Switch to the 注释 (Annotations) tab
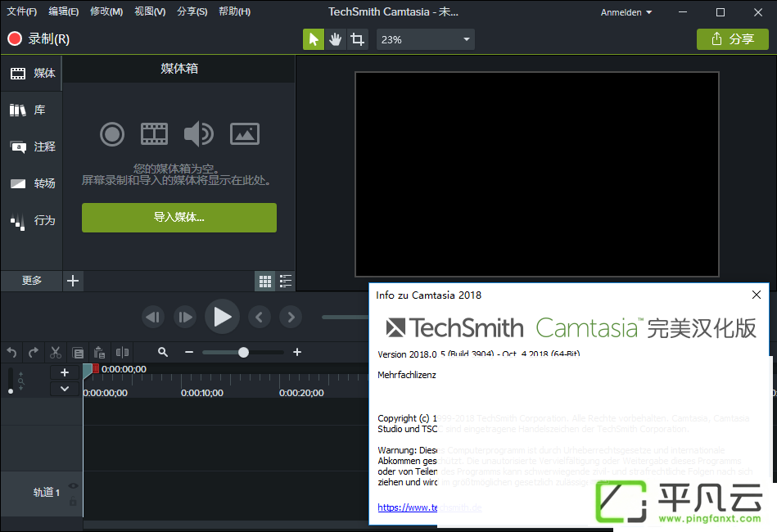This screenshot has width=777, height=532. (31, 147)
